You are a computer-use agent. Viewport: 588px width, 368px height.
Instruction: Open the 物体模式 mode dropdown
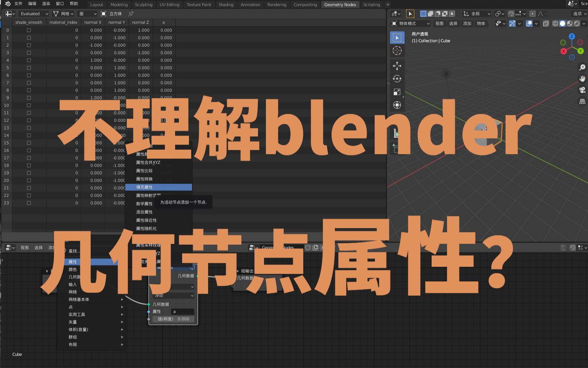pyautogui.click(x=411, y=23)
